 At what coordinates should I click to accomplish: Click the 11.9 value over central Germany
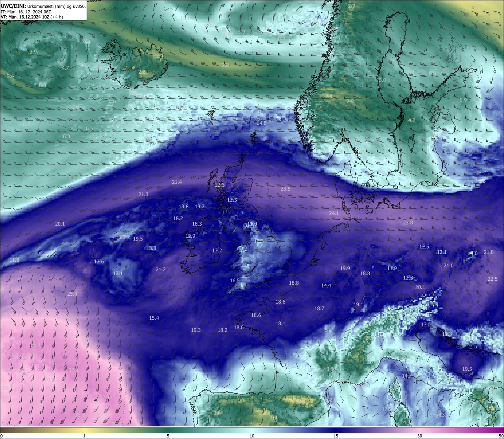[392, 268]
